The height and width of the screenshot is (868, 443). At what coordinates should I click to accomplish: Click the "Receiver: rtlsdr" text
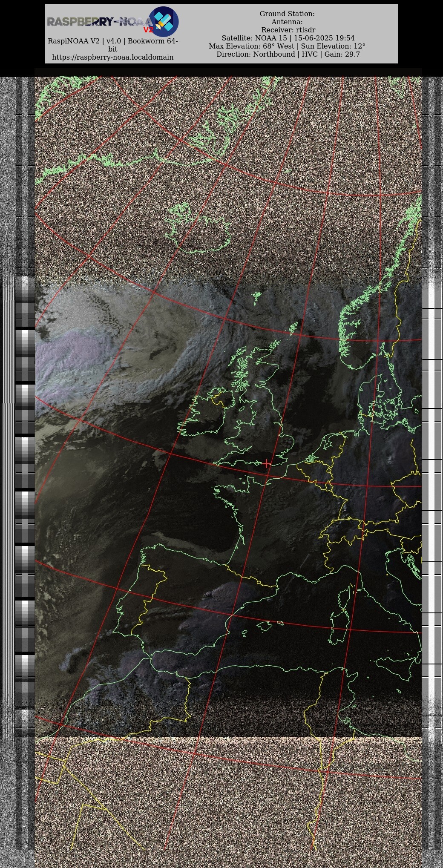click(288, 30)
